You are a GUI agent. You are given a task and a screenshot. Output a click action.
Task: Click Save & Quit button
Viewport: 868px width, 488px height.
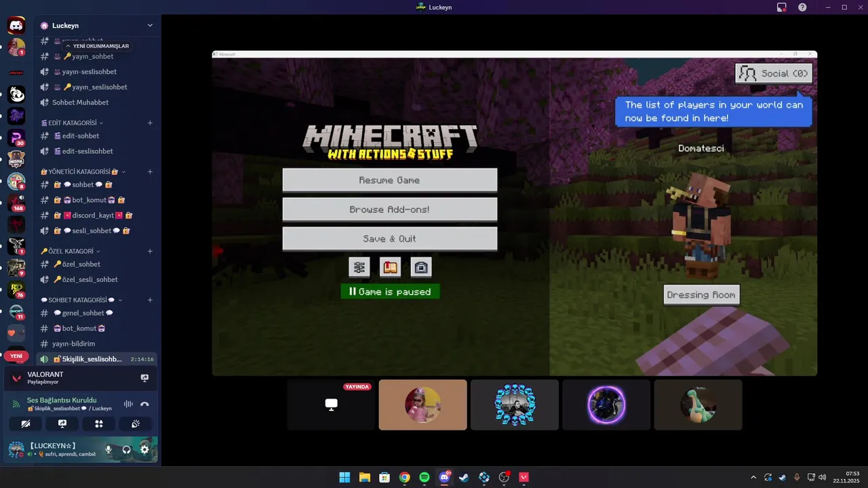pos(390,239)
